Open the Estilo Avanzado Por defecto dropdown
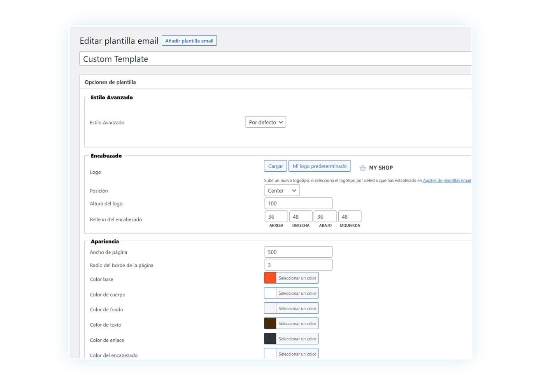The height and width of the screenshot is (392, 535). (x=266, y=122)
